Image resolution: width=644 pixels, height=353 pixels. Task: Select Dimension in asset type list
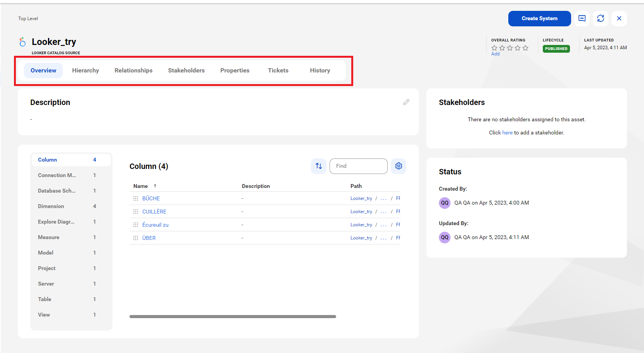pos(71,207)
